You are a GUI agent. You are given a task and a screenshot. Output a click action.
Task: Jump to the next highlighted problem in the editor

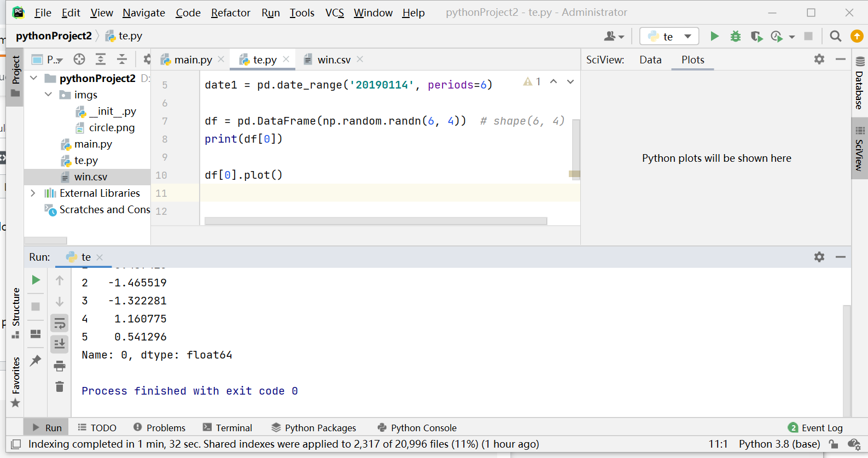click(570, 81)
